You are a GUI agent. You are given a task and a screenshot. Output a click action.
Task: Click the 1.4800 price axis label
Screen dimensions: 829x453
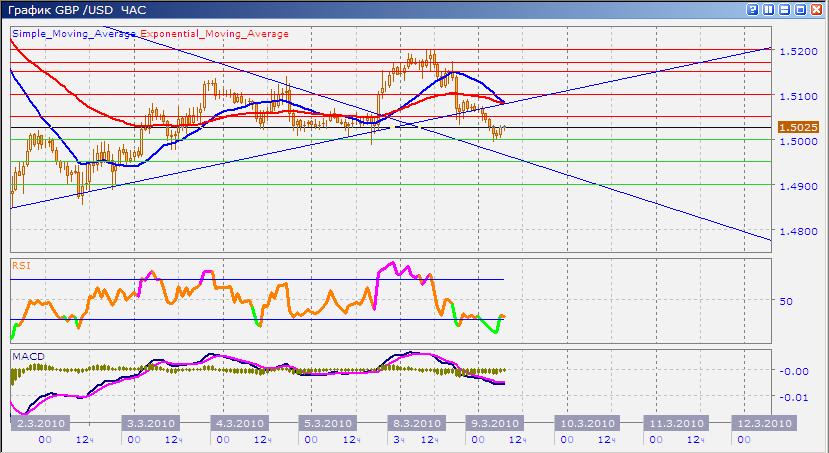coord(798,231)
